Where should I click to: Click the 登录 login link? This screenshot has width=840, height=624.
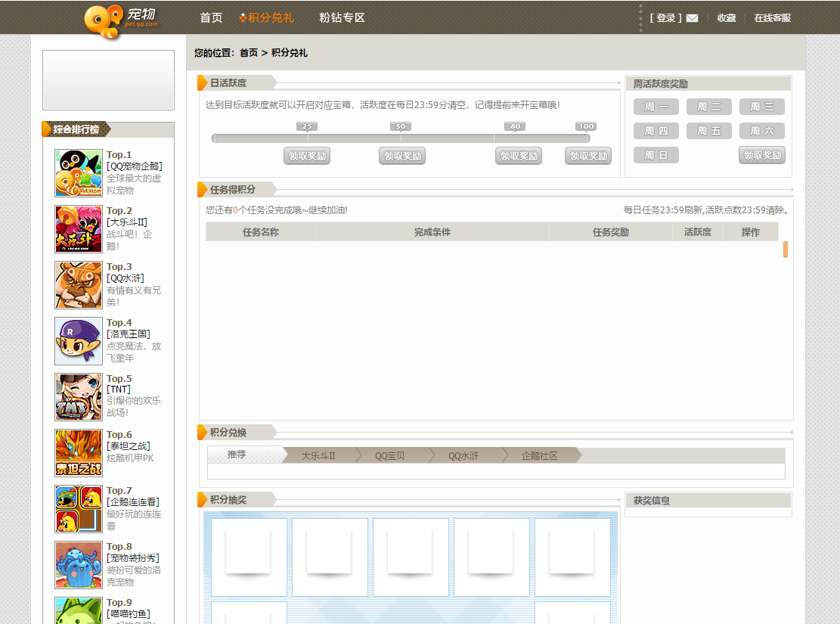pos(666,18)
